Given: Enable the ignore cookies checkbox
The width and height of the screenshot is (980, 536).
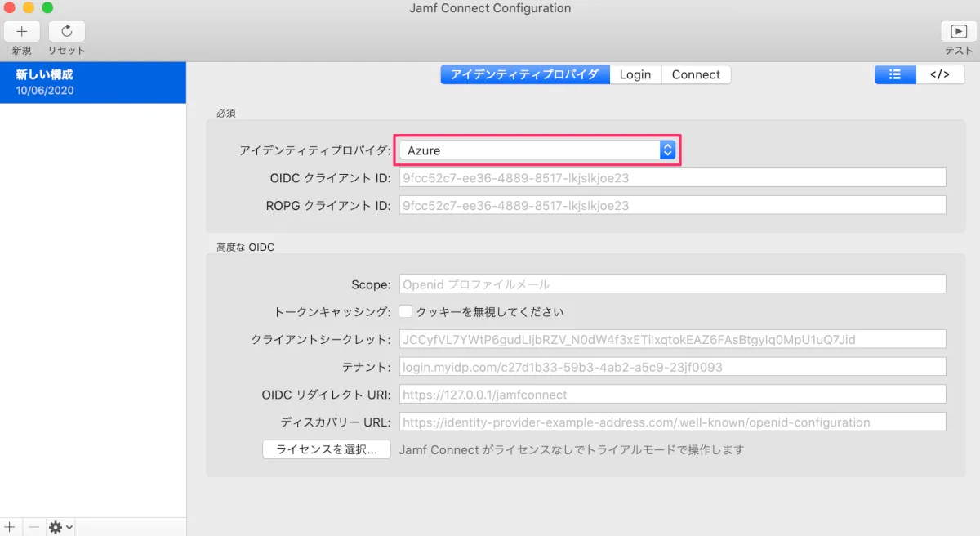Looking at the screenshot, I should (x=406, y=311).
